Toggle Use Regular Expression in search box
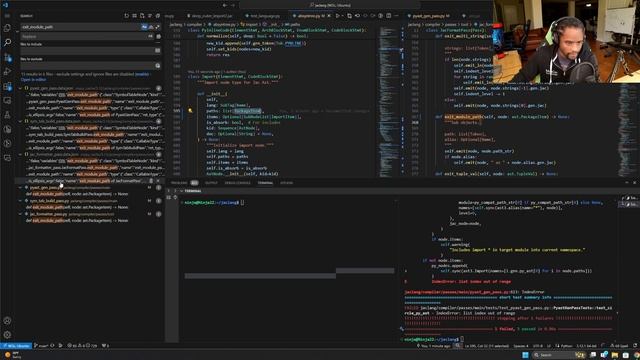Screen dimensions: 640x360 pyautogui.click(x=157, y=27)
